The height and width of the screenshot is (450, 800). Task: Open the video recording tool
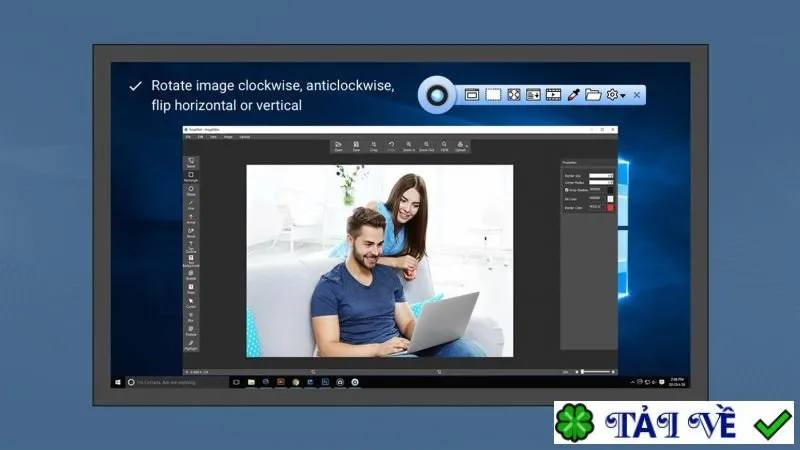pyautogui.click(x=554, y=95)
